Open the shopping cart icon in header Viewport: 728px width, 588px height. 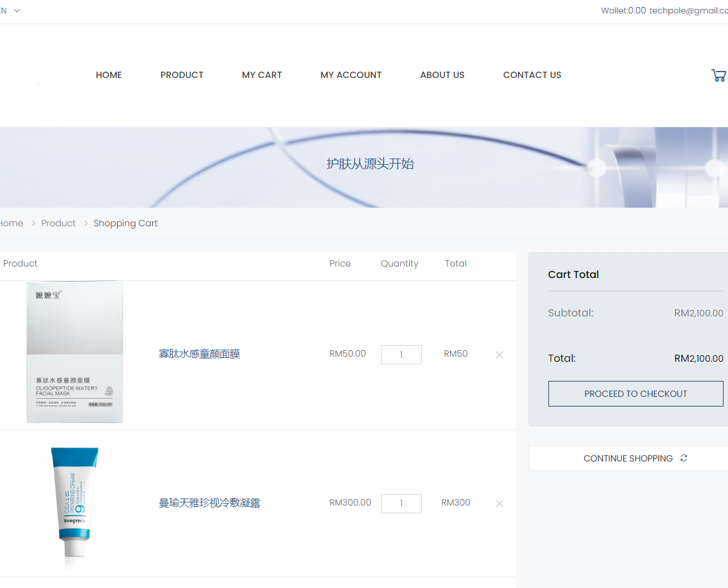click(718, 75)
